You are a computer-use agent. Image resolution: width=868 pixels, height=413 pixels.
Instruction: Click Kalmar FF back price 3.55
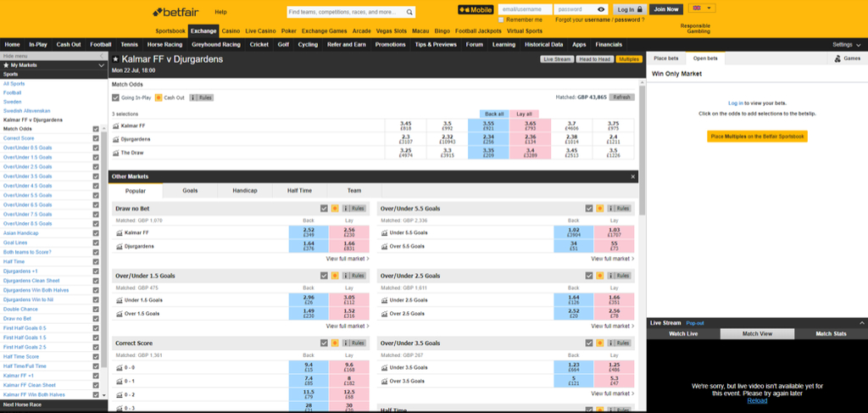488,126
